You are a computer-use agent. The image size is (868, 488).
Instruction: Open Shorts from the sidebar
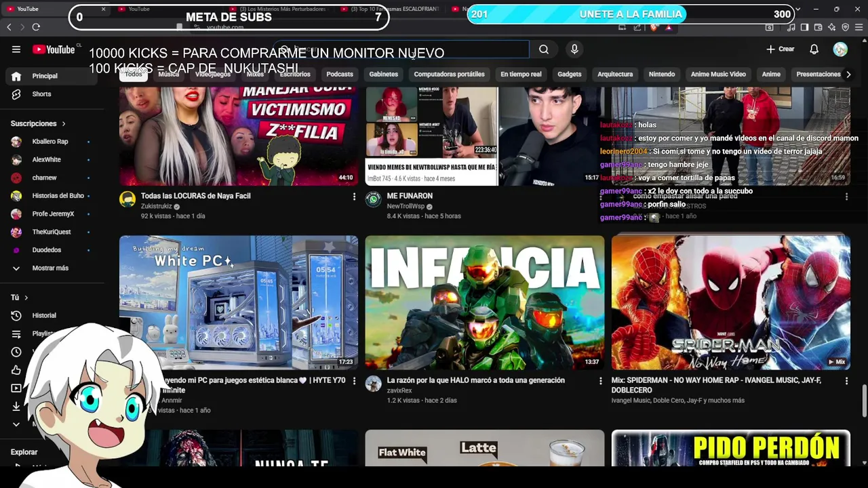click(53, 94)
